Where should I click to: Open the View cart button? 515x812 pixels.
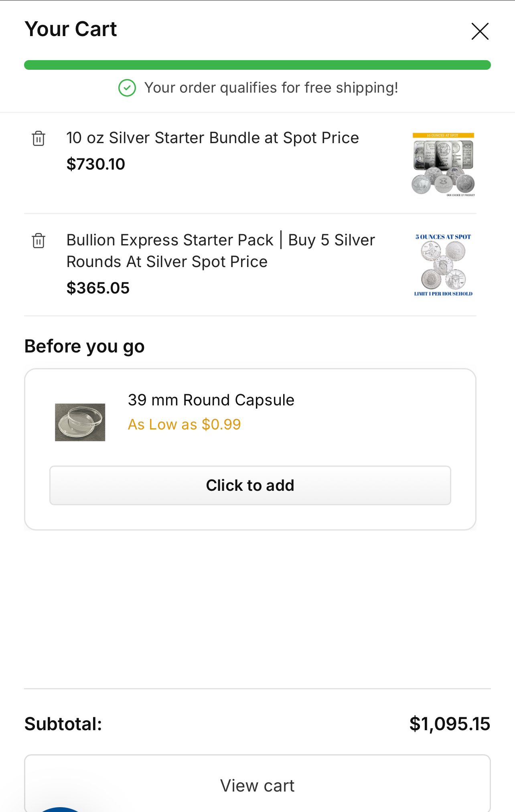pyautogui.click(x=257, y=785)
